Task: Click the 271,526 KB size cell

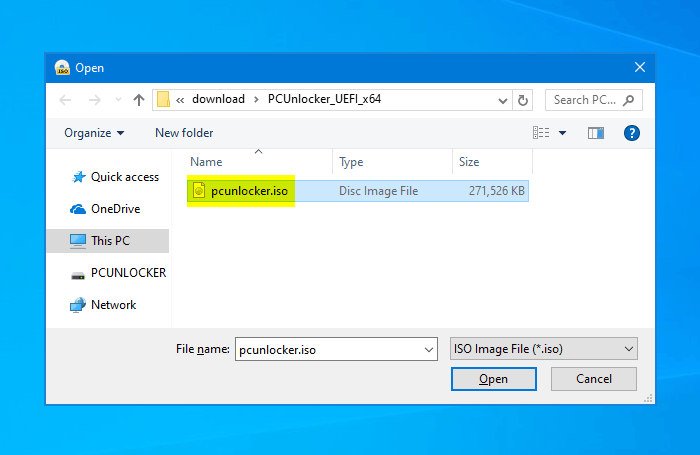Action: 496,191
